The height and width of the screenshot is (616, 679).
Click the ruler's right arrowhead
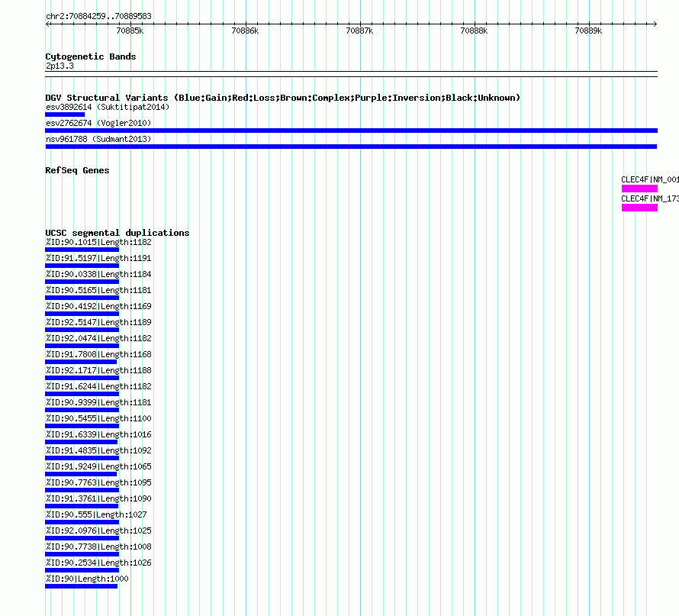point(655,24)
